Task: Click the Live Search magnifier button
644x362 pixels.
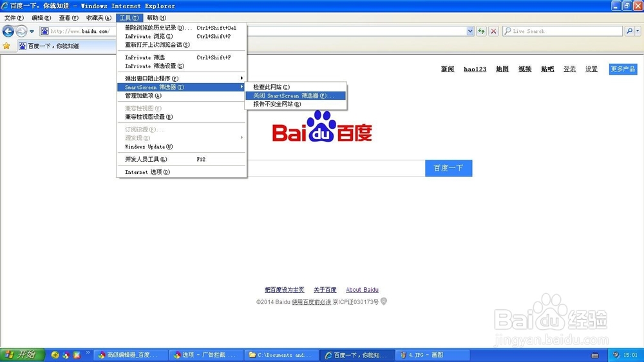Action: (630, 31)
